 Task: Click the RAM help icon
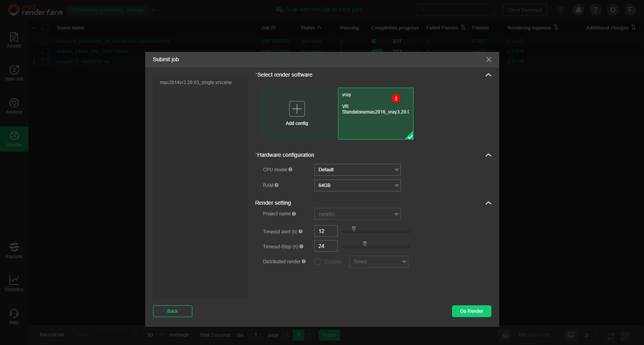(x=277, y=185)
